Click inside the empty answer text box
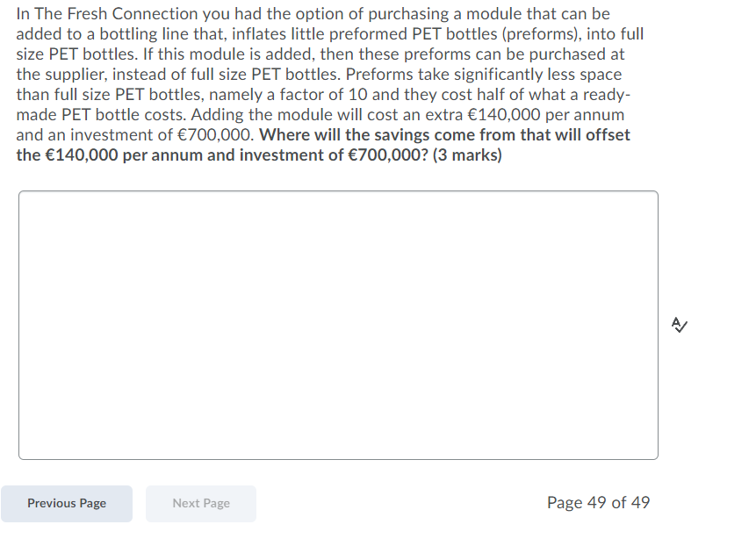 338,325
